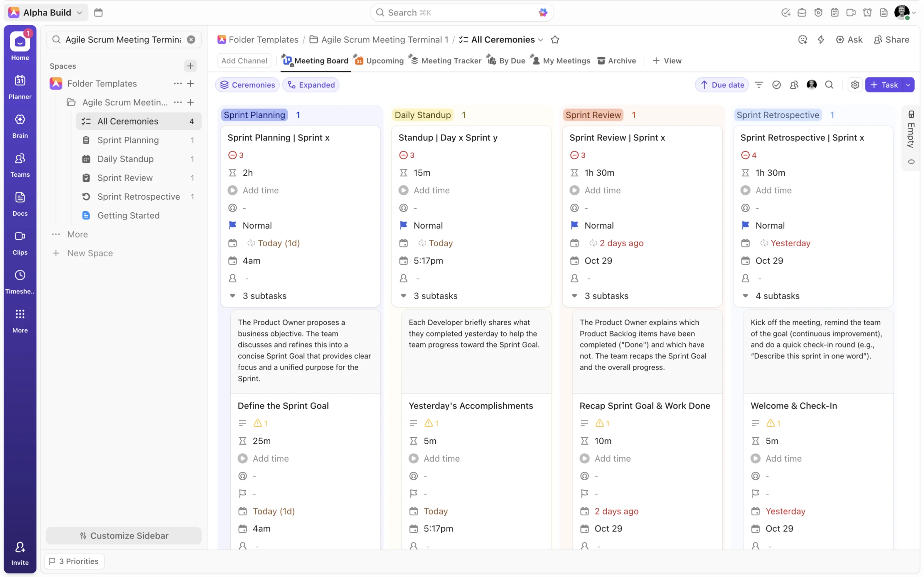This screenshot has width=924, height=577.
Task: Toggle the Me mode avatar filter
Action: 811,85
